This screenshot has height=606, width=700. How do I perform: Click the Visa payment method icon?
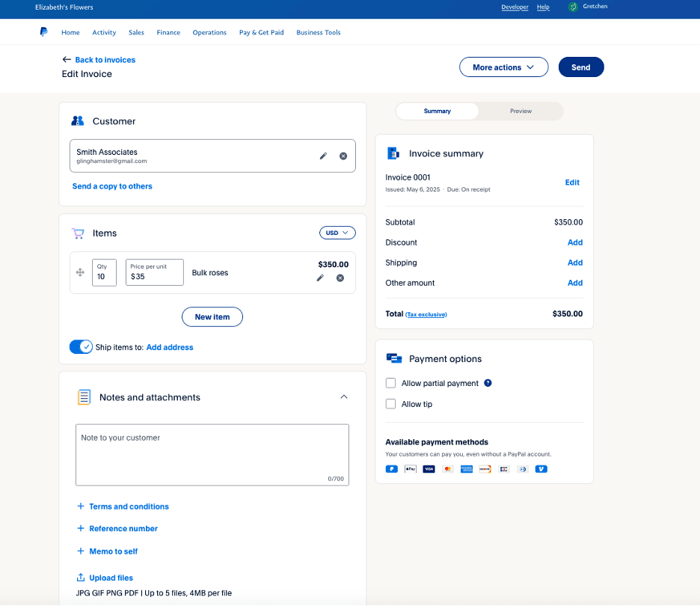click(x=429, y=468)
